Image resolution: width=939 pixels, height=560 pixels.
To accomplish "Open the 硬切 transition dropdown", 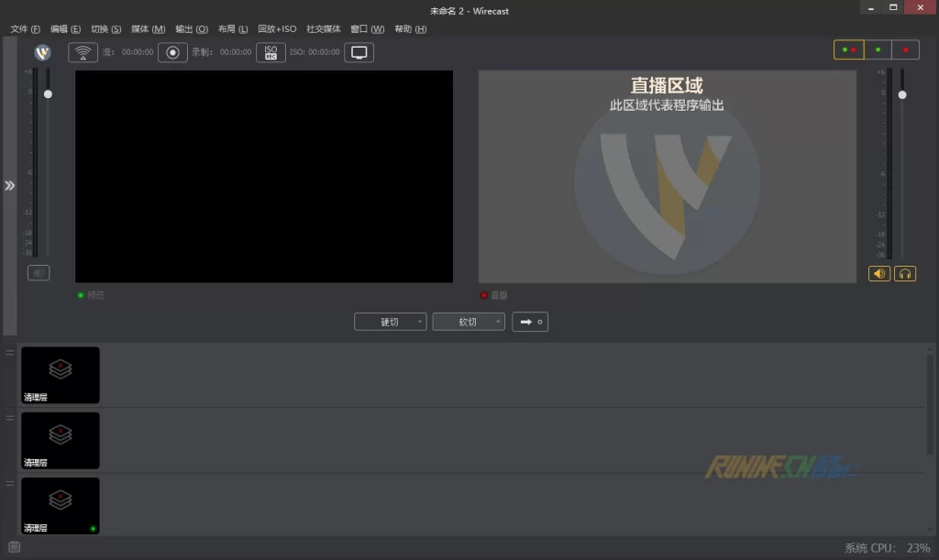I will (x=391, y=322).
